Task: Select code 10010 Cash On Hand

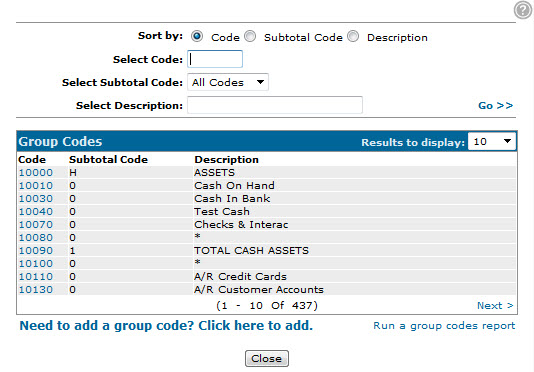Action: coord(36,186)
